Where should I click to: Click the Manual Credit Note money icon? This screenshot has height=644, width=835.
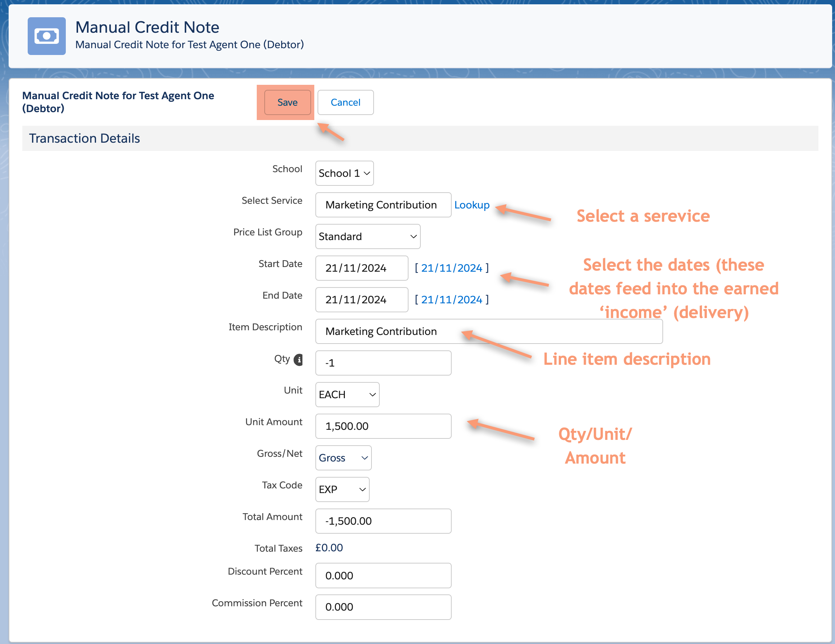pos(47,36)
